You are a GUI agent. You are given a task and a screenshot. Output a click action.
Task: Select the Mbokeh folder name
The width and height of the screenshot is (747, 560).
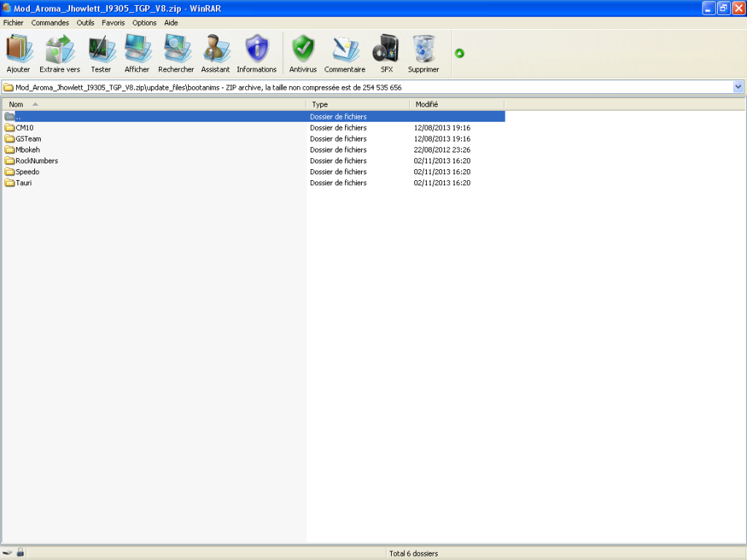[x=28, y=149]
